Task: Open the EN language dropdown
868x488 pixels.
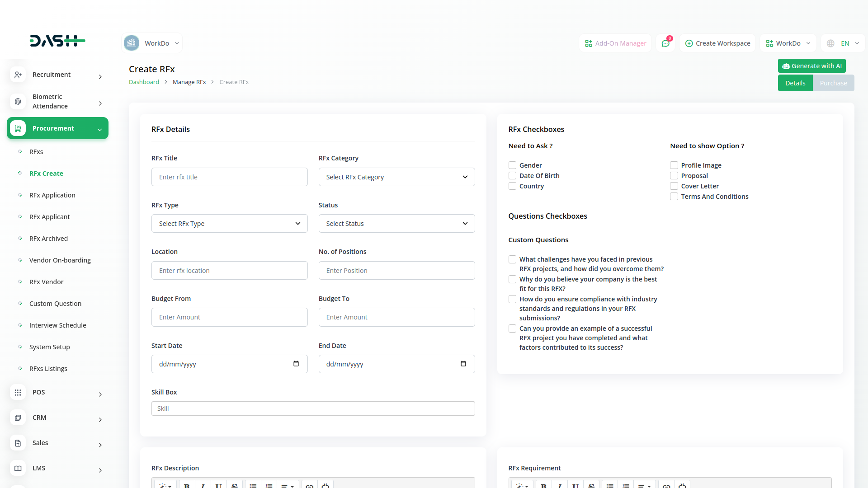Action: tap(843, 43)
